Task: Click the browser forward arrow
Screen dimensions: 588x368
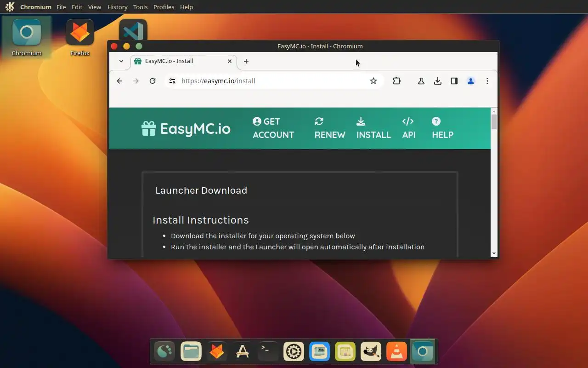Action: point(136,81)
